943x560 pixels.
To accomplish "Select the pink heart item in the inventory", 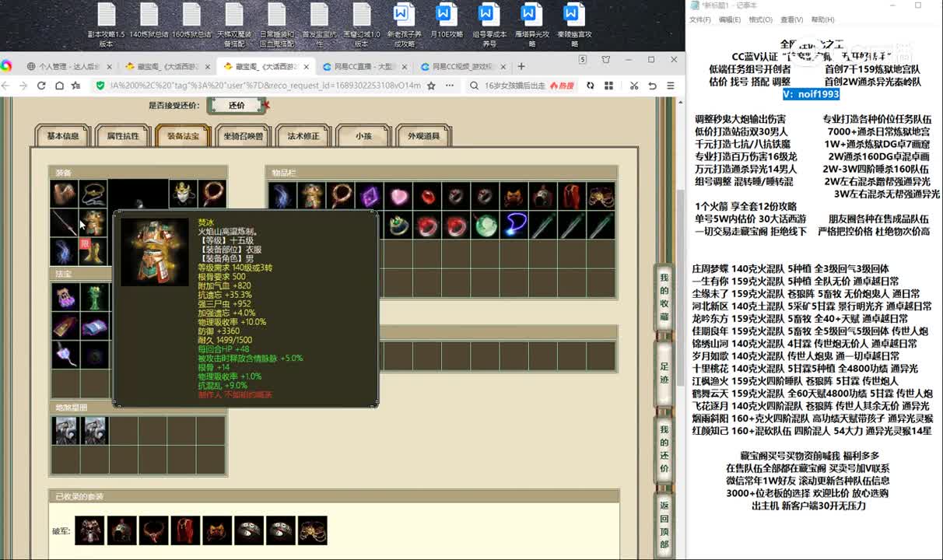I will point(398,195).
